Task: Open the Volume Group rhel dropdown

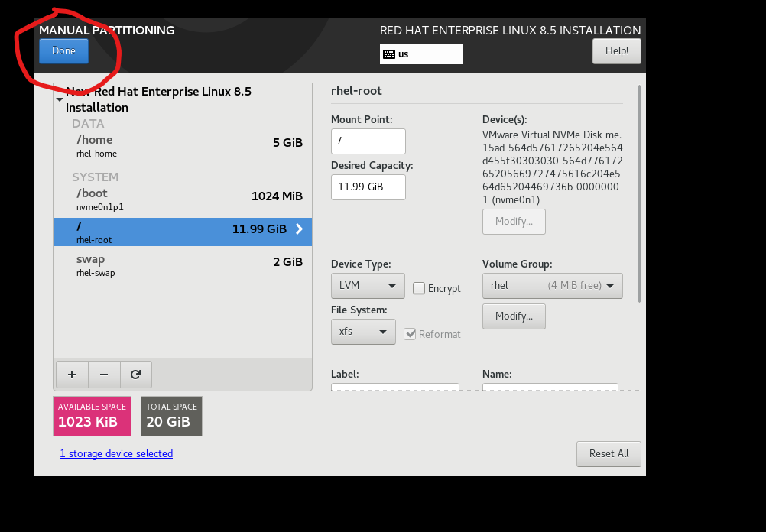Action: [553, 286]
